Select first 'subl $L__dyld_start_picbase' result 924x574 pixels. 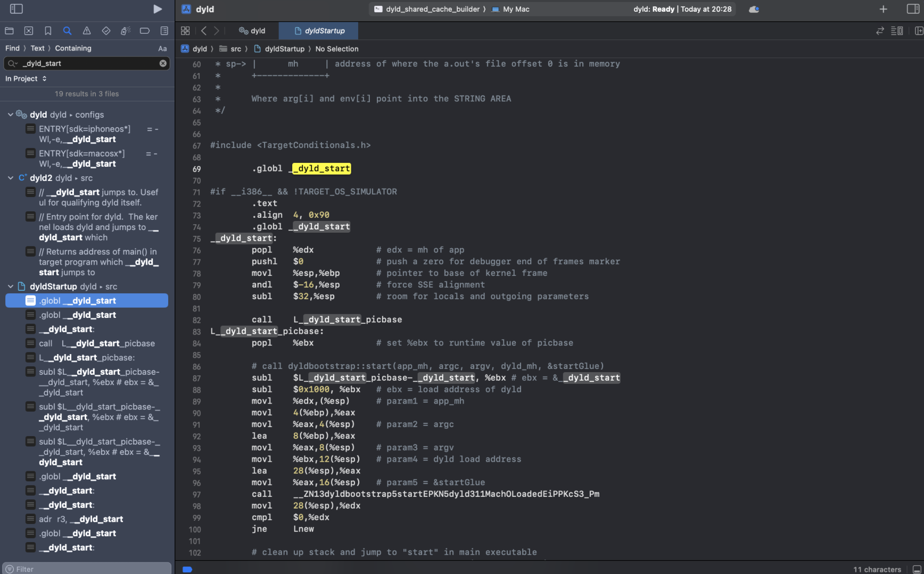tap(87, 382)
